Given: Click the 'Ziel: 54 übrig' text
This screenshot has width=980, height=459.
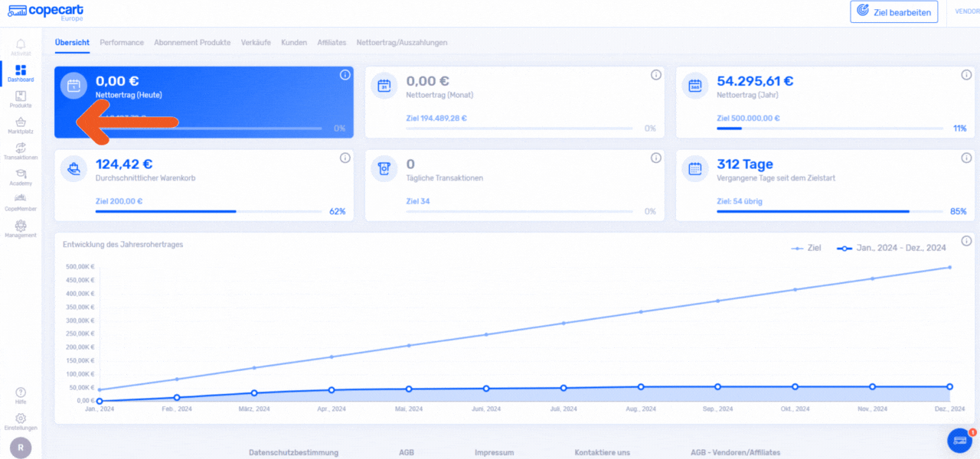Looking at the screenshot, I should (x=740, y=201).
